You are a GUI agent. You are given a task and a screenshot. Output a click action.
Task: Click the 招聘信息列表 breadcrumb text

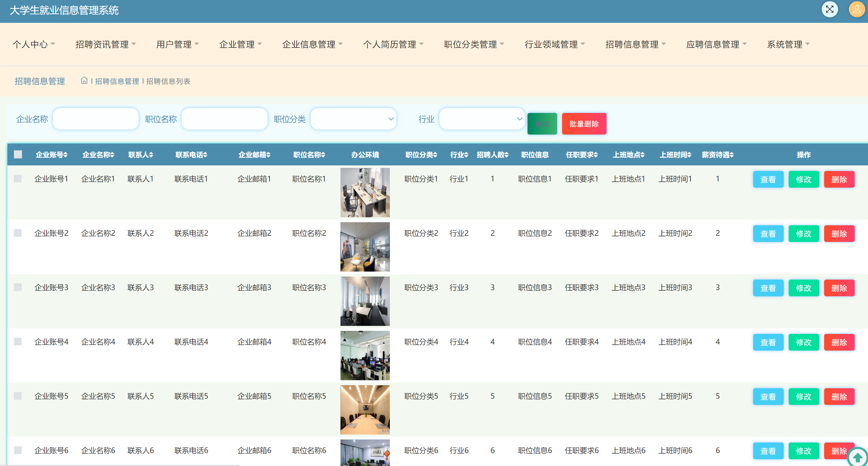tap(168, 81)
